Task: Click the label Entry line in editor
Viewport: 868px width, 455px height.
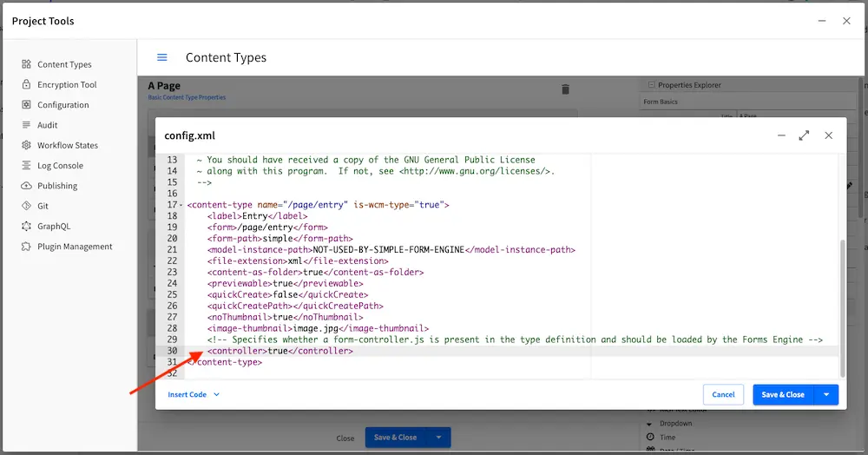Action: tap(258, 216)
